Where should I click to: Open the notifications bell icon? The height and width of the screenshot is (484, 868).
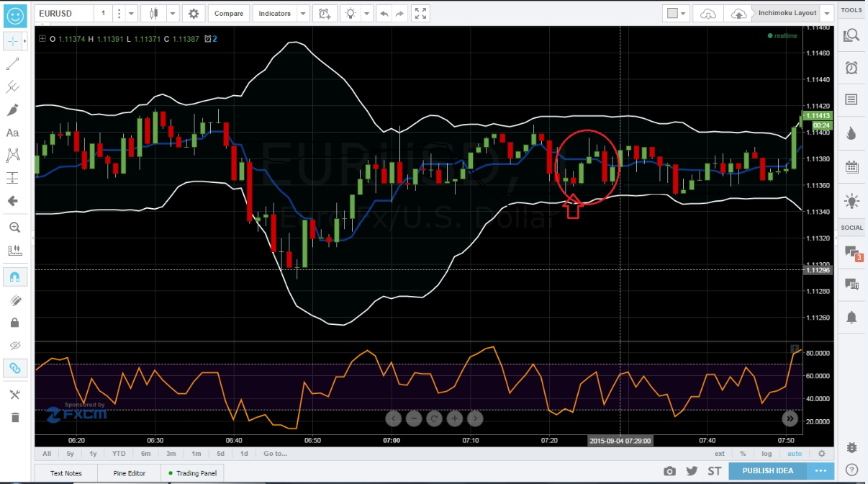point(851,317)
